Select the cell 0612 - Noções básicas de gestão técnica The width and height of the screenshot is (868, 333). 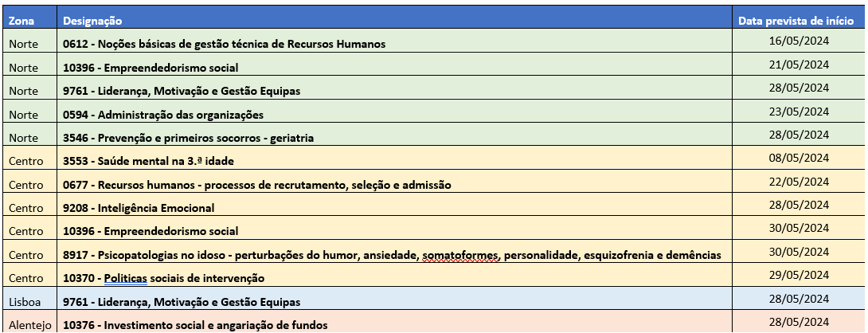click(x=395, y=41)
